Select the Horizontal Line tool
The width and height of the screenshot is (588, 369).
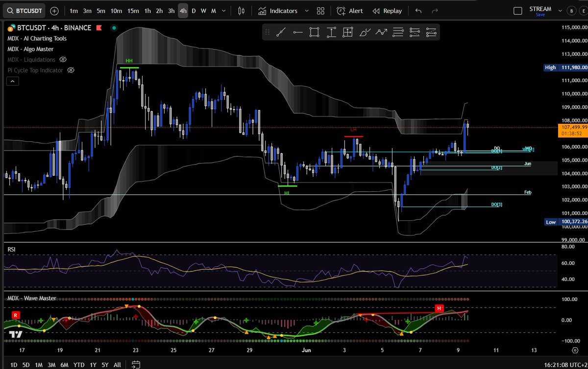point(297,32)
